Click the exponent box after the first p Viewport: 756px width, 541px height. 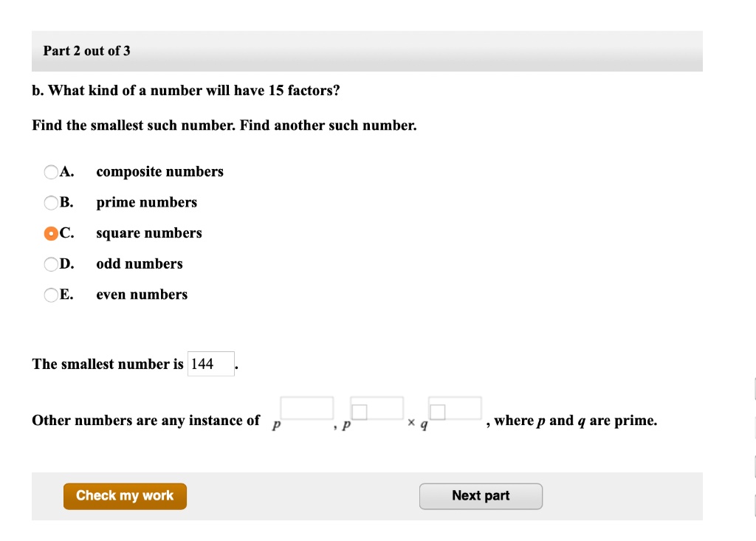[x=306, y=408]
